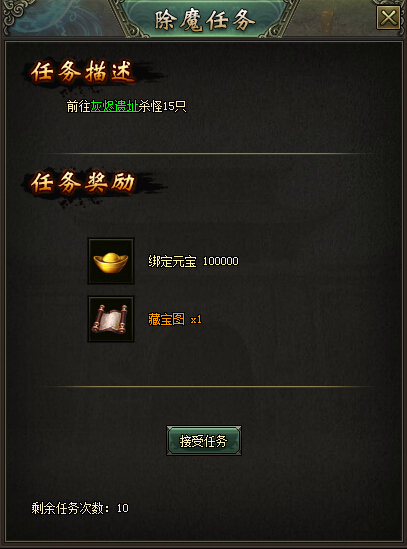Click the ornate swirl corner decoration

pos(18,14)
